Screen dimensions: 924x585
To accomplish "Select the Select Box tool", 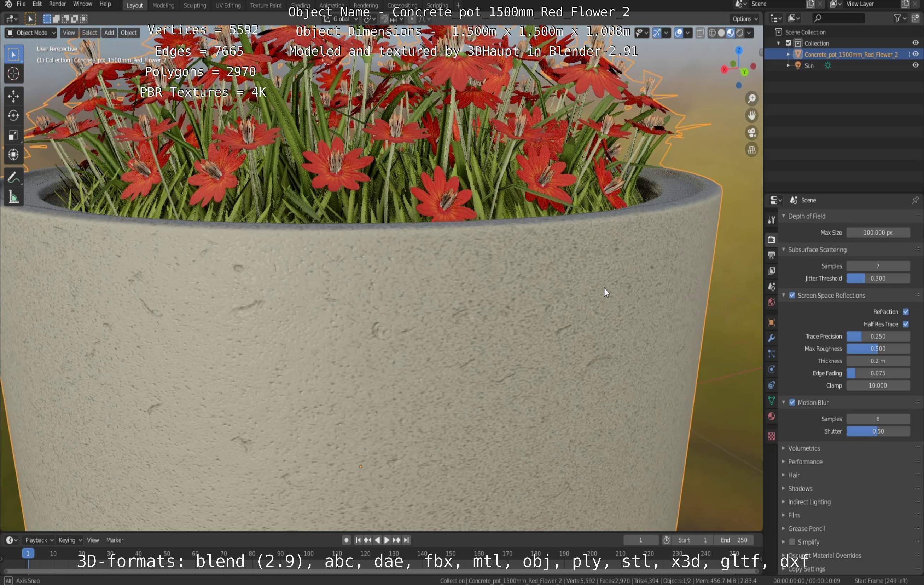I will click(x=13, y=55).
